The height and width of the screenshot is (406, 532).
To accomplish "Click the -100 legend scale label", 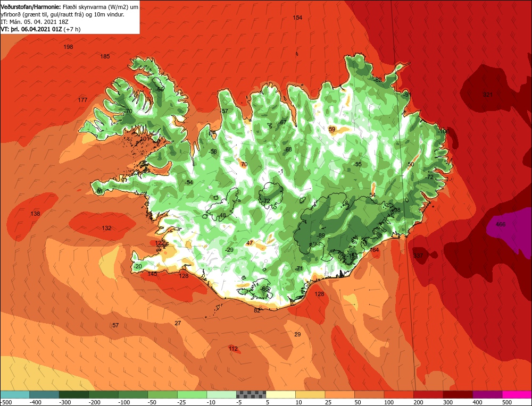I will pyautogui.click(x=124, y=402).
